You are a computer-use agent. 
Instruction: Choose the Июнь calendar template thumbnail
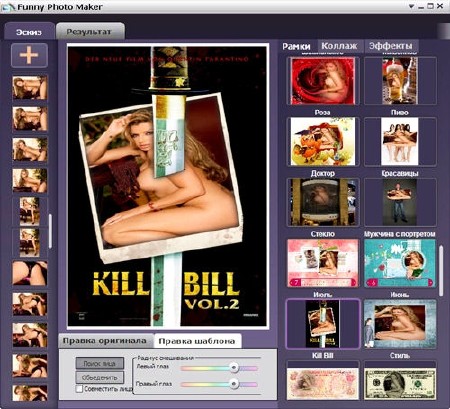click(x=400, y=263)
